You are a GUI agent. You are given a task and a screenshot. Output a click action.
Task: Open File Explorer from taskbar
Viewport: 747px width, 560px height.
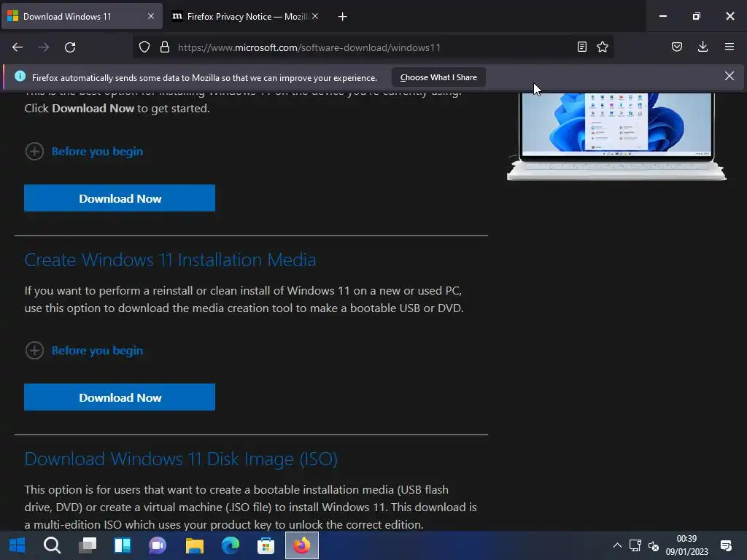click(x=194, y=545)
